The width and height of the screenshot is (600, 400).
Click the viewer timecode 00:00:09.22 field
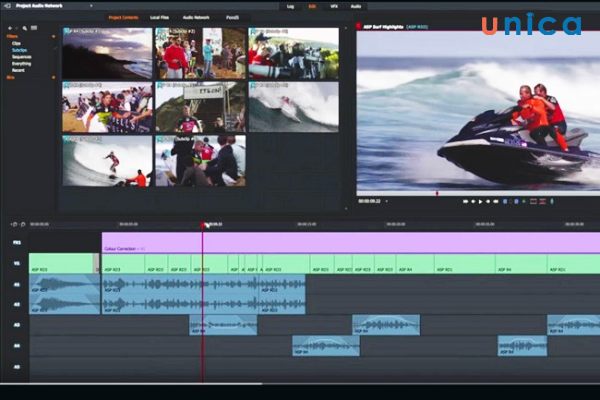[369, 201]
